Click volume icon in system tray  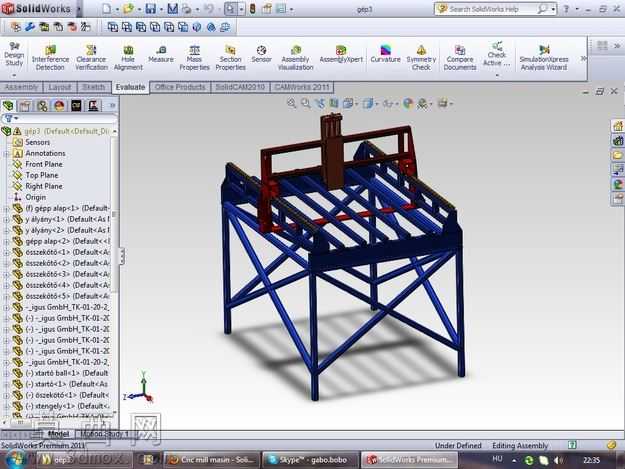559,460
